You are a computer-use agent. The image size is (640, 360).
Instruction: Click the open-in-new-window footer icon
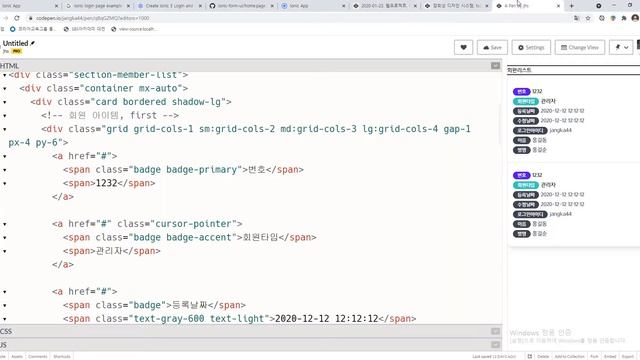[529, 356]
